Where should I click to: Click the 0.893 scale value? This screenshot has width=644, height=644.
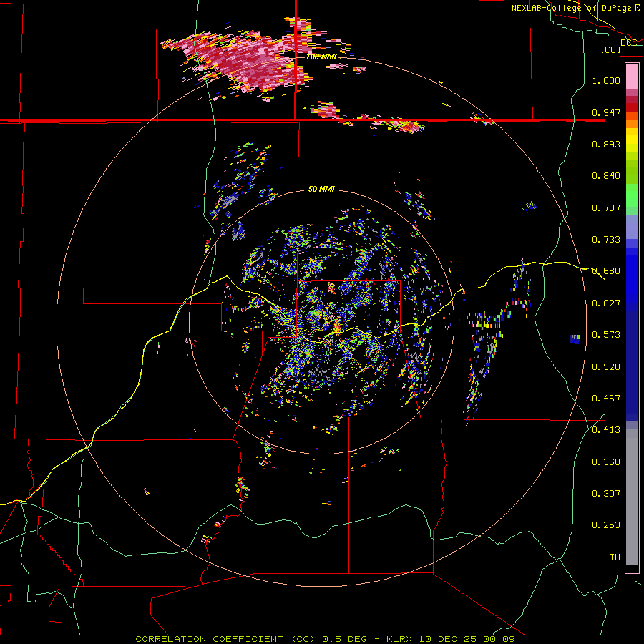pyautogui.click(x=606, y=144)
